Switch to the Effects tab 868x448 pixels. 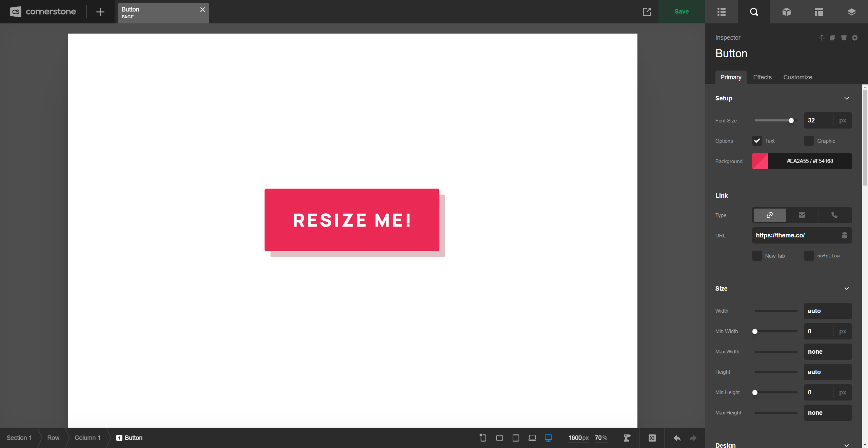point(762,77)
